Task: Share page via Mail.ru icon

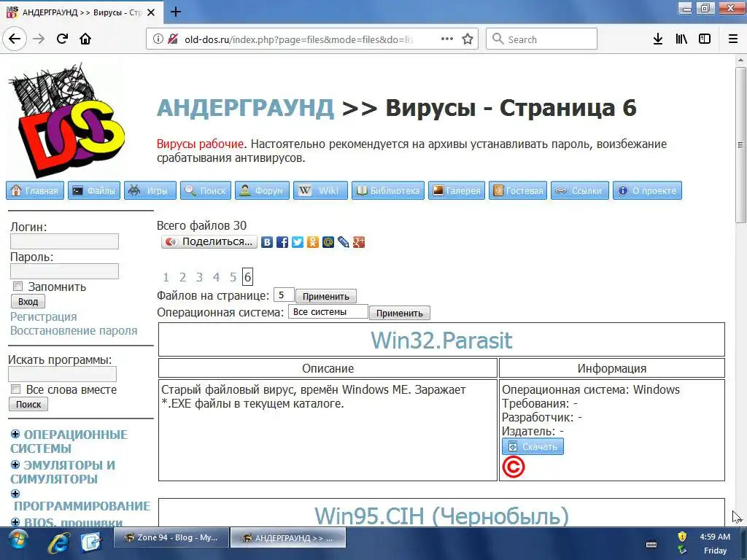Action: tap(328, 242)
